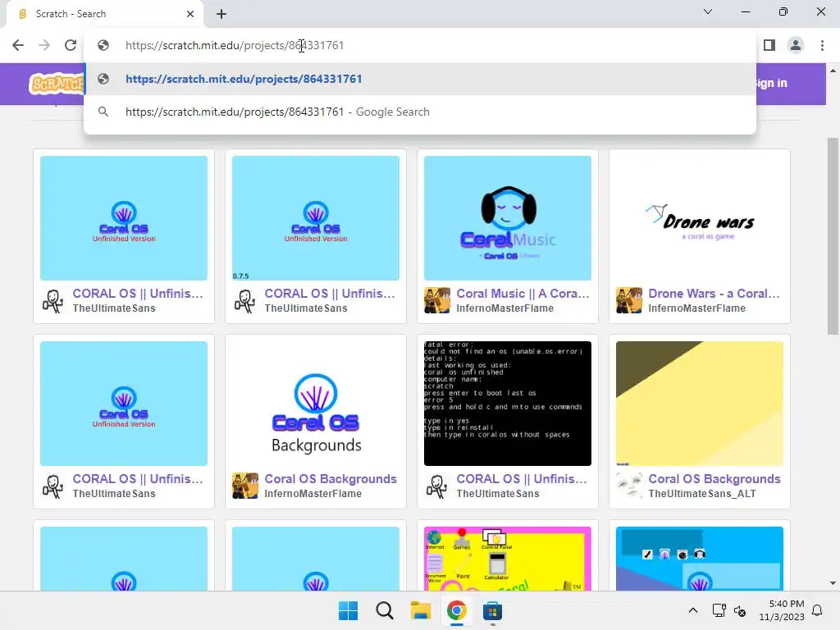
Task: Open the Coral Music project thumbnail
Action: (x=507, y=218)
